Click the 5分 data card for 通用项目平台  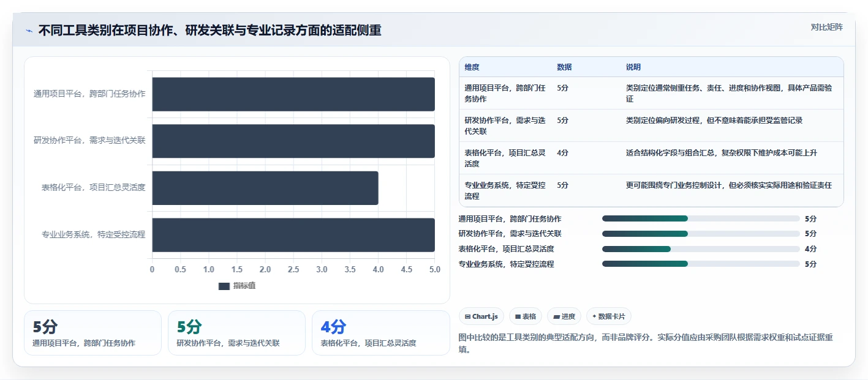tap(92, 333)
